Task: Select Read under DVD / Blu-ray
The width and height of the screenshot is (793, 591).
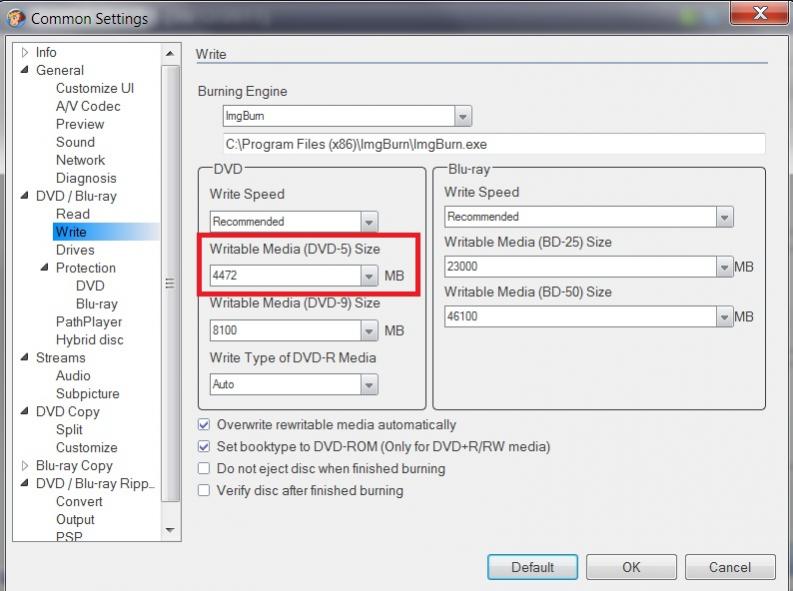Action: 73,214
